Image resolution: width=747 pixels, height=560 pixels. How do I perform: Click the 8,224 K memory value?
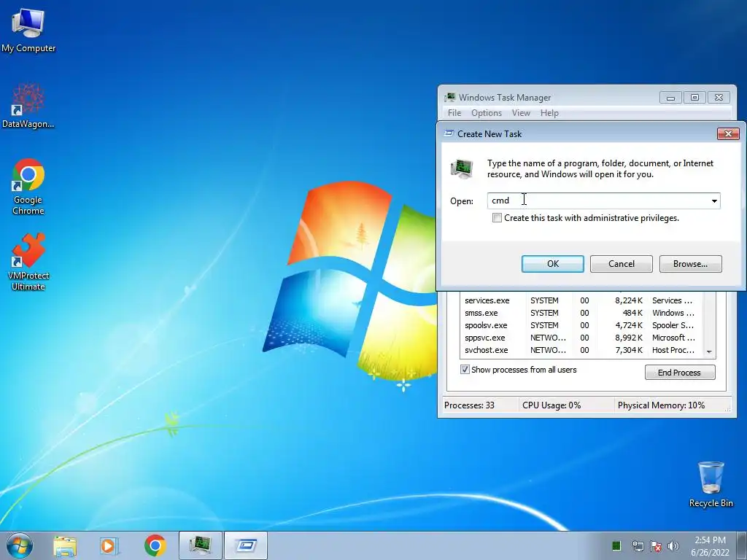pyautogui.click(x=628, y=300)
